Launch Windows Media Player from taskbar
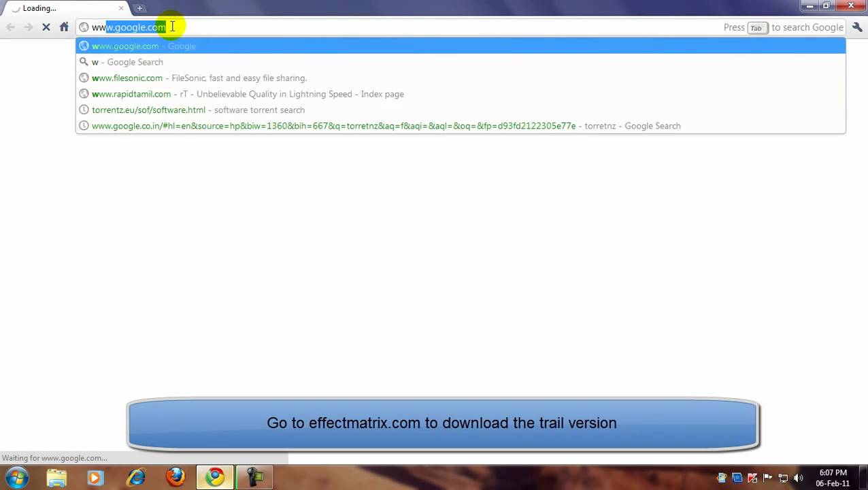The width and height of the screenshot is (868, 490). pos(96,478)
